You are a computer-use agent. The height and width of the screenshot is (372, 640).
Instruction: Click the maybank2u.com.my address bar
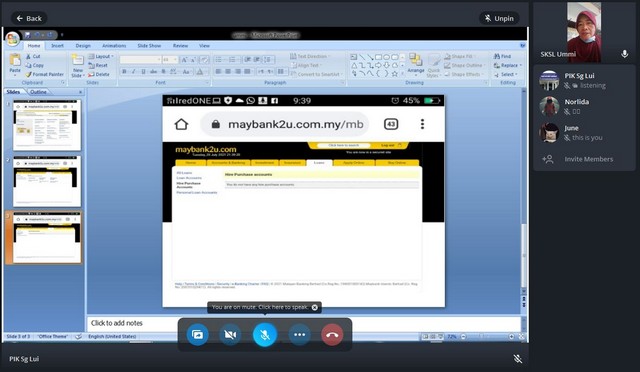(284, 124)
